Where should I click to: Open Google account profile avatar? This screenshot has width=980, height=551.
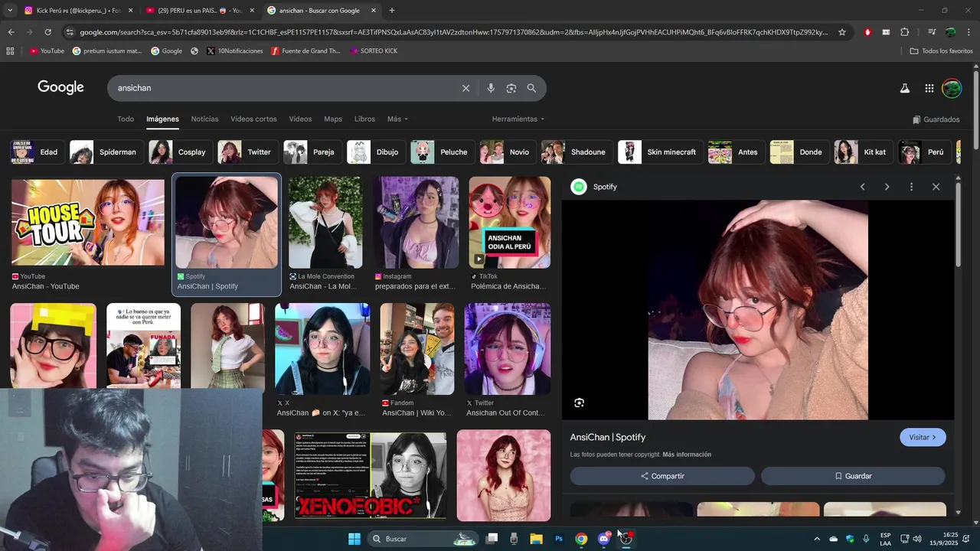[x=952, y=88]
